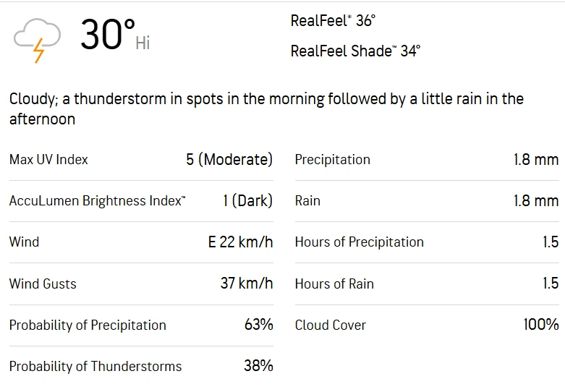Click the AccuLumen Brightness Index label
This screenshot has width=565, height=392.
(x=97, y=201)
